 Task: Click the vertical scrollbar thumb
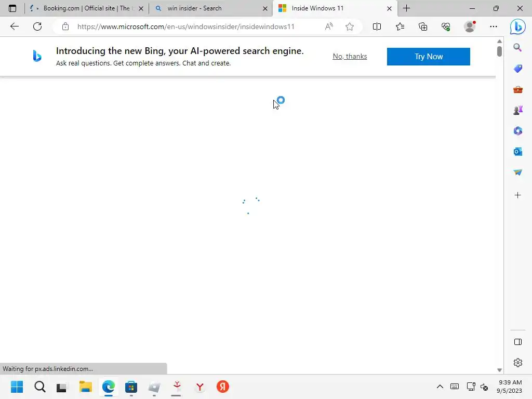coord(499,51)
